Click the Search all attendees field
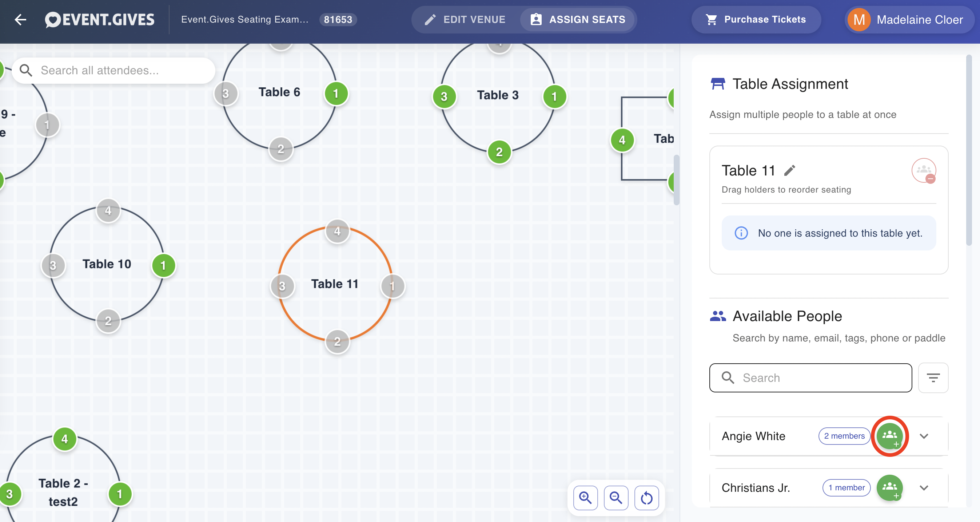 113,71
